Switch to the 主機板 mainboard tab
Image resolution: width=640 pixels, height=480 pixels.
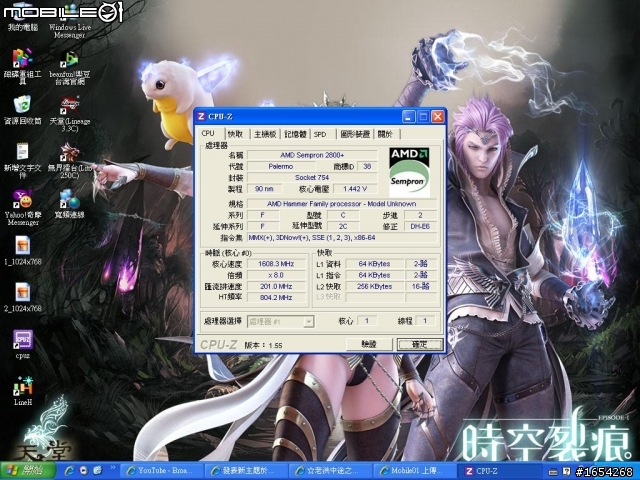tap(265, 134)
